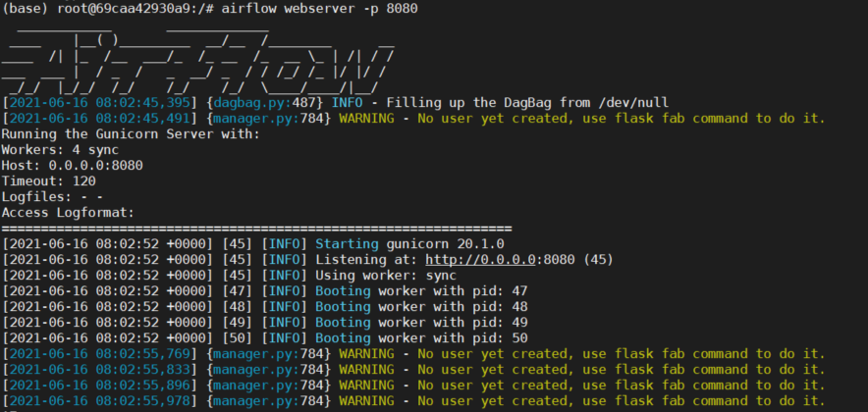Click the 'airflow webserver -p 8080' command text
868x412 pixels.
point(320,8)
